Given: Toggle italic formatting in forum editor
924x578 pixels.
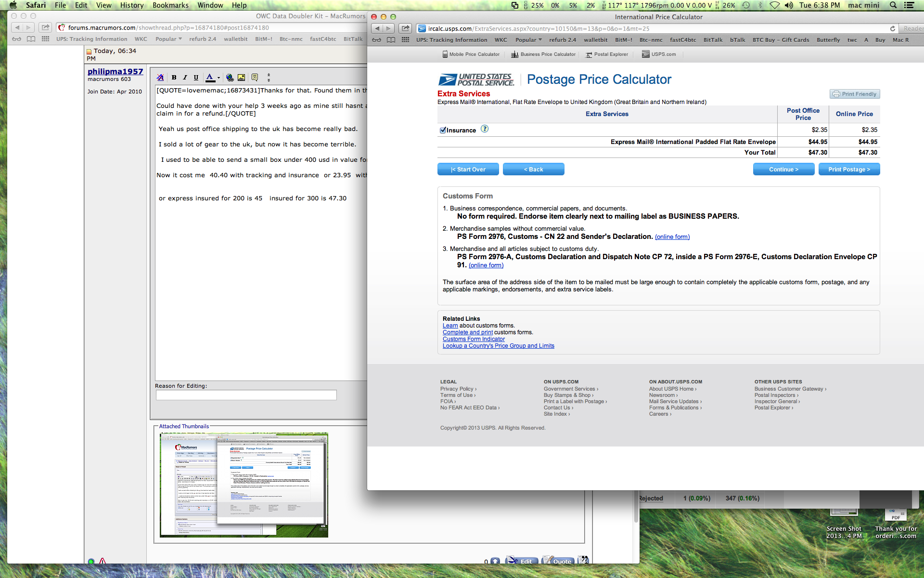Looking at the screenshot, I should coord(185,78).
